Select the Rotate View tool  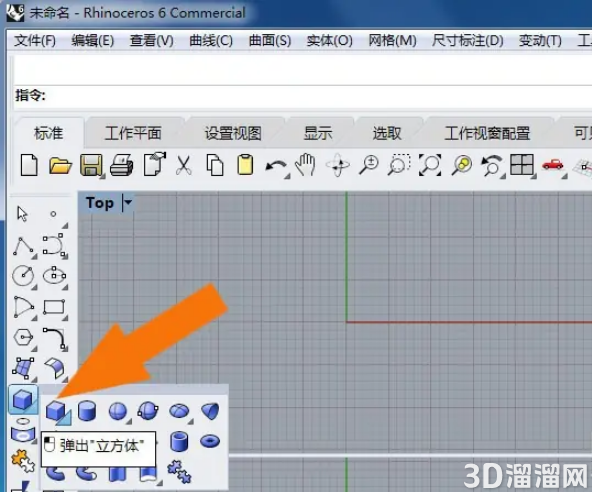338,165
